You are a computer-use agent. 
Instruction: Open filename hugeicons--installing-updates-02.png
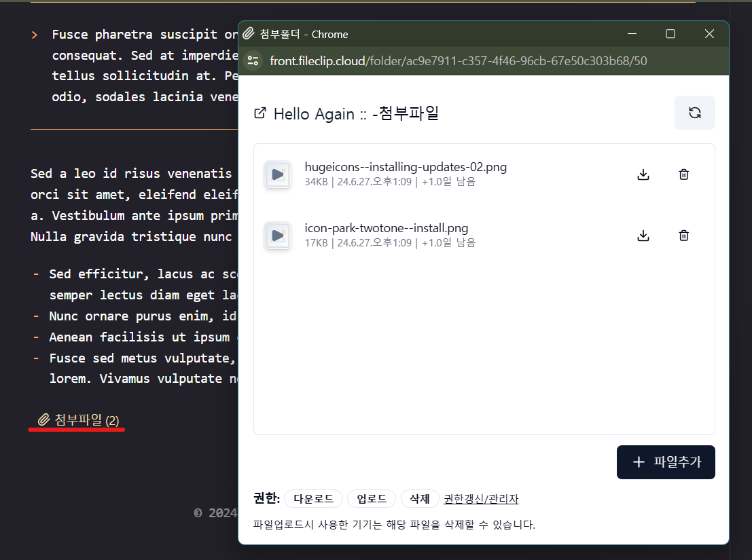[406, 166]
